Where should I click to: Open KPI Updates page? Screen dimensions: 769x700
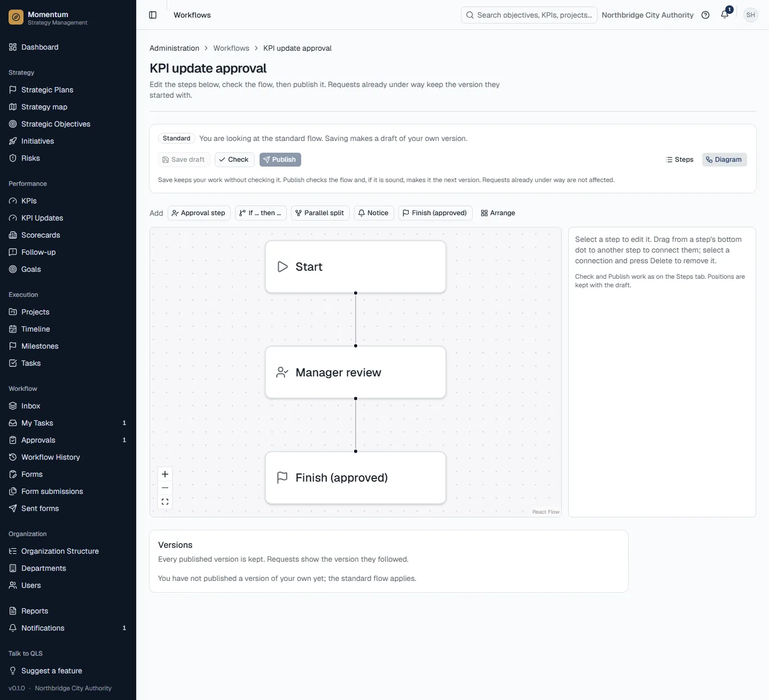[68, 218]
